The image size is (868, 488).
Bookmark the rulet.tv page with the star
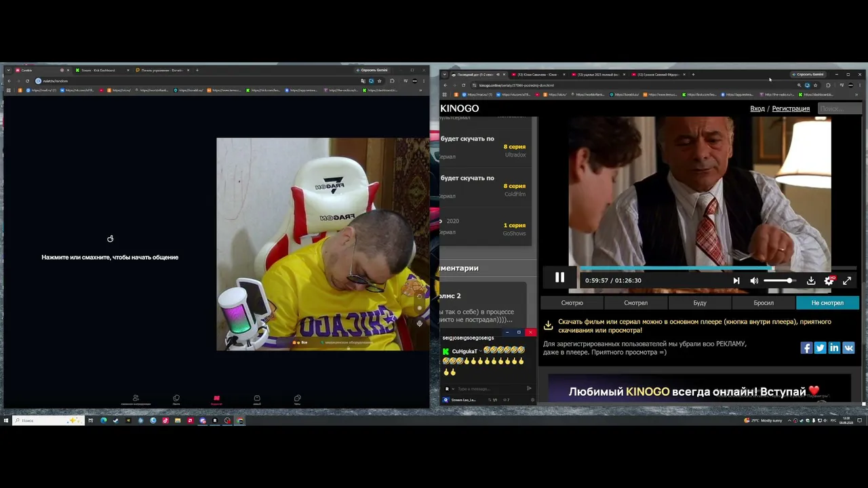pyautogui.click(x=378, y=81)
